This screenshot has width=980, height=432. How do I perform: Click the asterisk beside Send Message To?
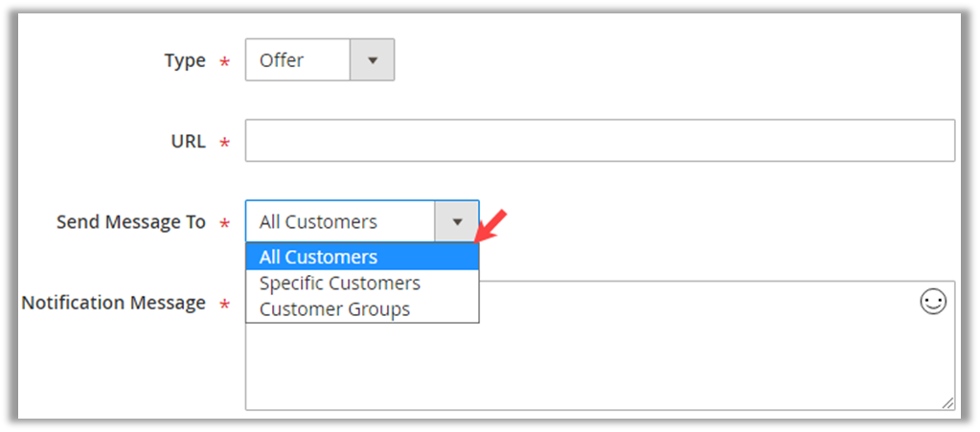coord(225,225)
